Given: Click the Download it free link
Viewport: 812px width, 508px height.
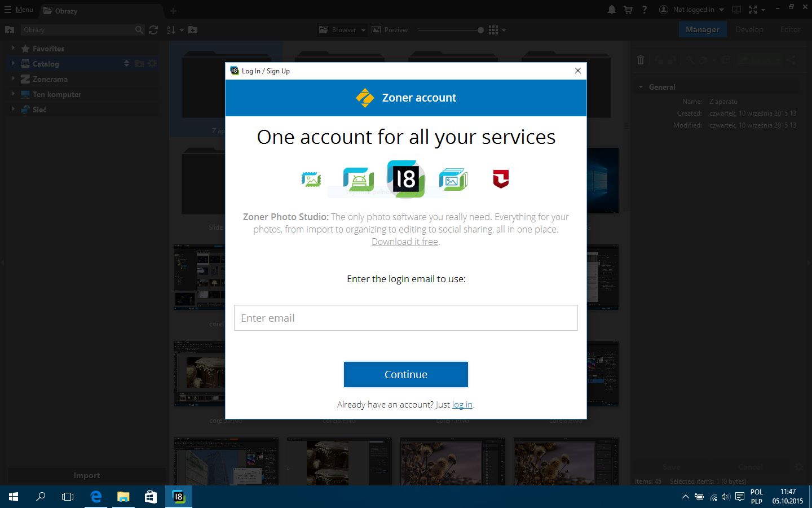Looking at the screenshot, I should pos(405,242).
